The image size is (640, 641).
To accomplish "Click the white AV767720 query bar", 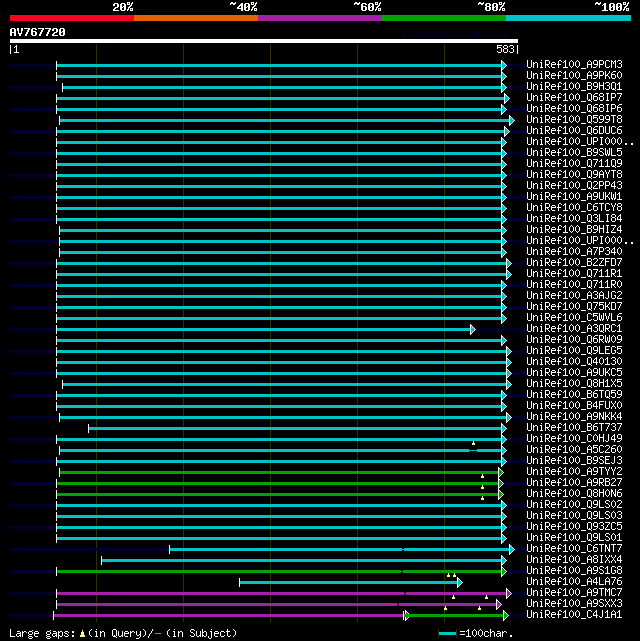I will pos(264,41).
